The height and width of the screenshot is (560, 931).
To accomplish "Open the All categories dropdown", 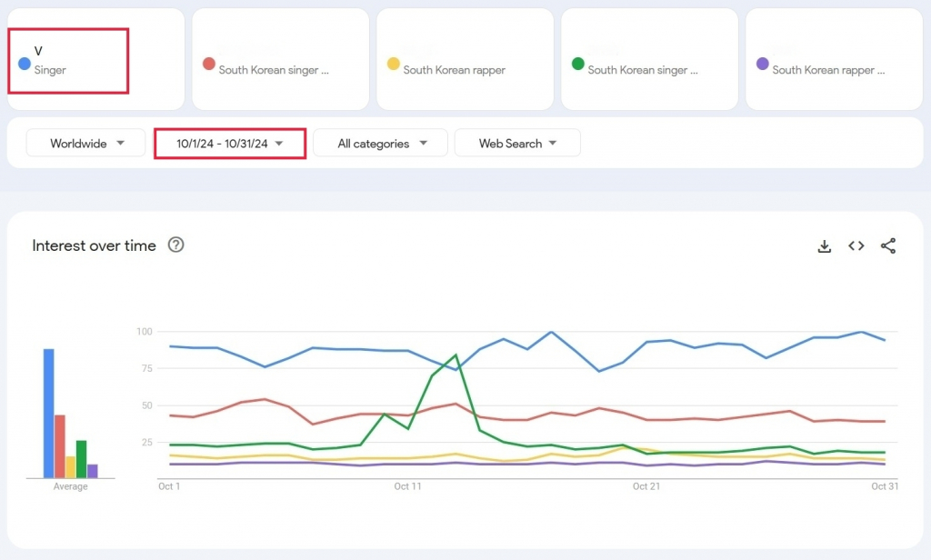I will [x=381, y=144].
